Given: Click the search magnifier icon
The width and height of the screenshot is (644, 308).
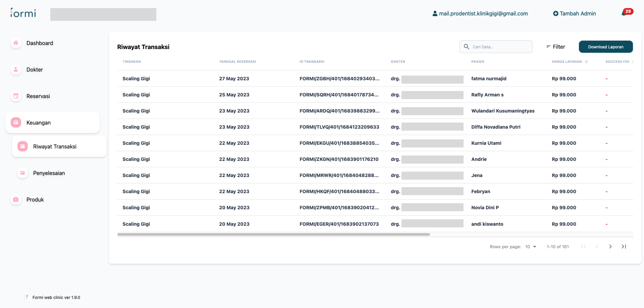Looking at the screenshot, I should (x=466, y=47).
